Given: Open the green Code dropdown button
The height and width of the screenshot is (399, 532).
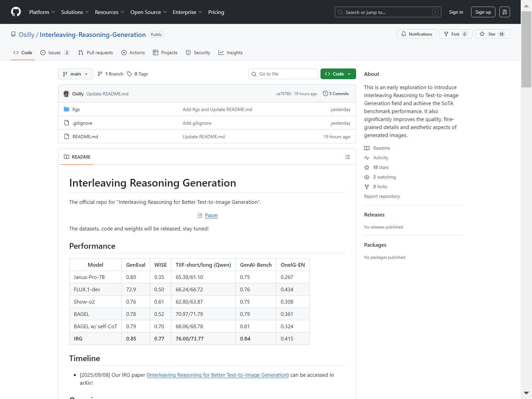Looking at the screenshot, I should tap(338, 74).
